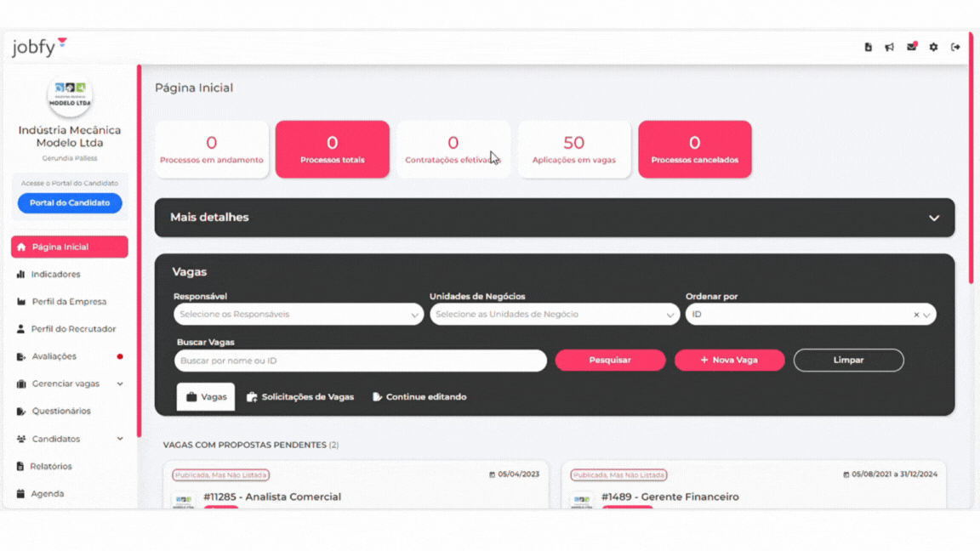Click the Perfil do Recrutador person icon

(x=20, y=329)
